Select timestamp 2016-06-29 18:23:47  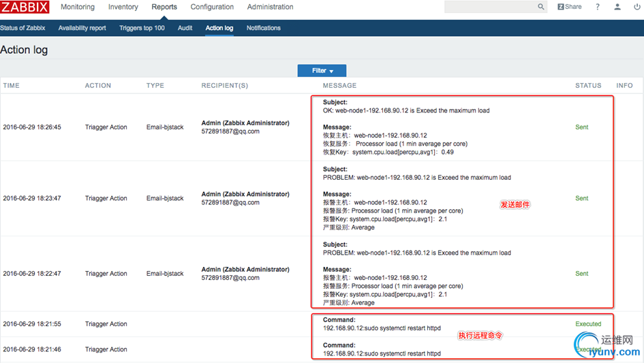click(x=32, y=198)
